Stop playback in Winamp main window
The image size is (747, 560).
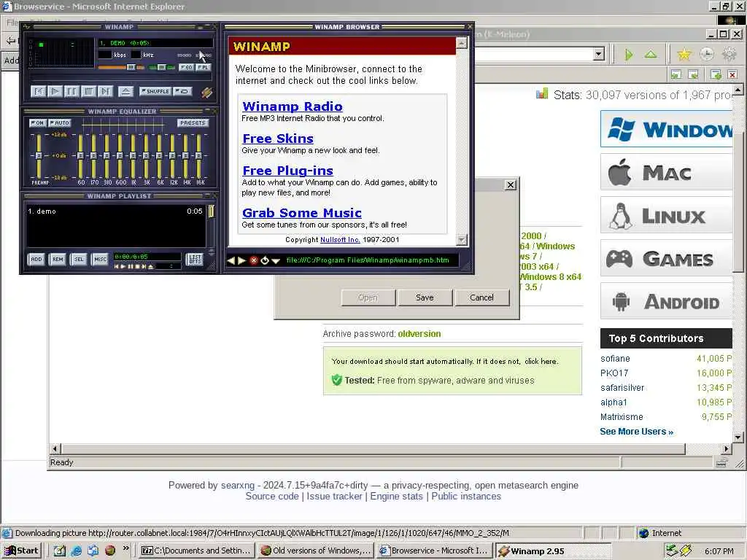coord(88,91)
